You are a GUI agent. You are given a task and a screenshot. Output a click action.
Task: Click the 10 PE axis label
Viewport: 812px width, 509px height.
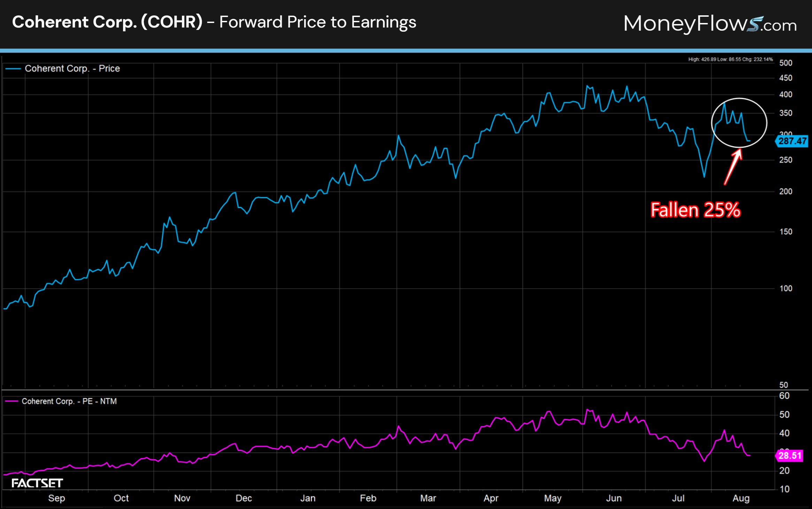click(784, 490)
